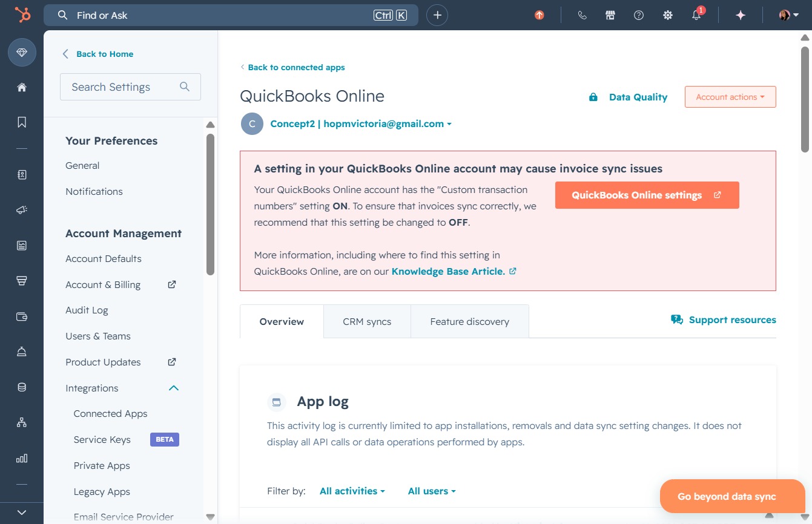Open the settings gear icon
Image resolution: width=812 pixels, height=524 pixels.
[668, 15]
